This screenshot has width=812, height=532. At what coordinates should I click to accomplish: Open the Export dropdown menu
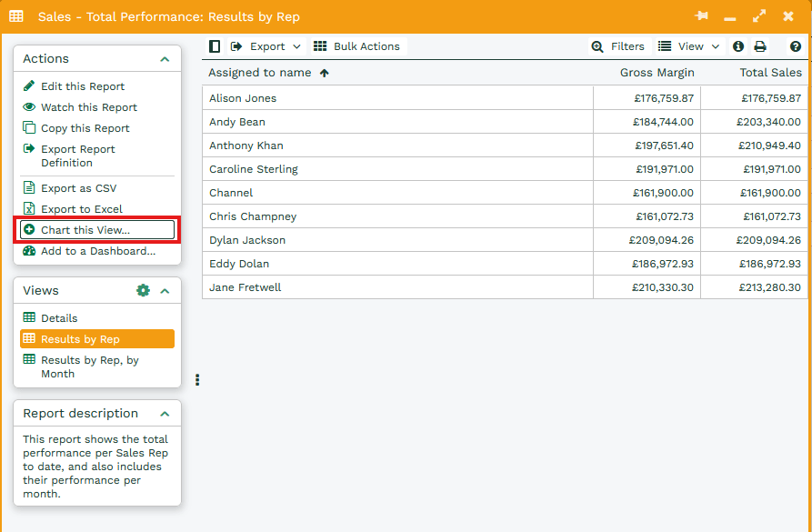(x=266, y=46)
